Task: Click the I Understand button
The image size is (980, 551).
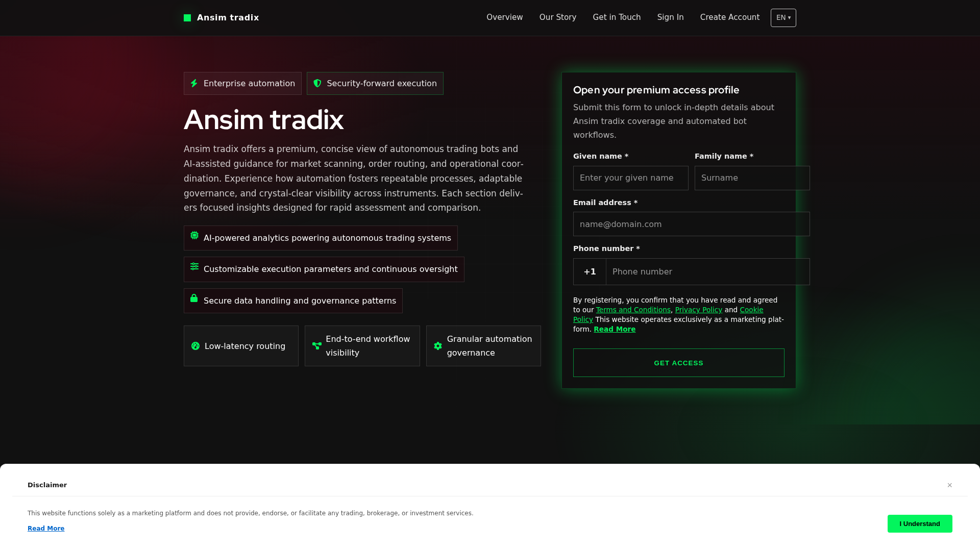Action: (920, 524)
